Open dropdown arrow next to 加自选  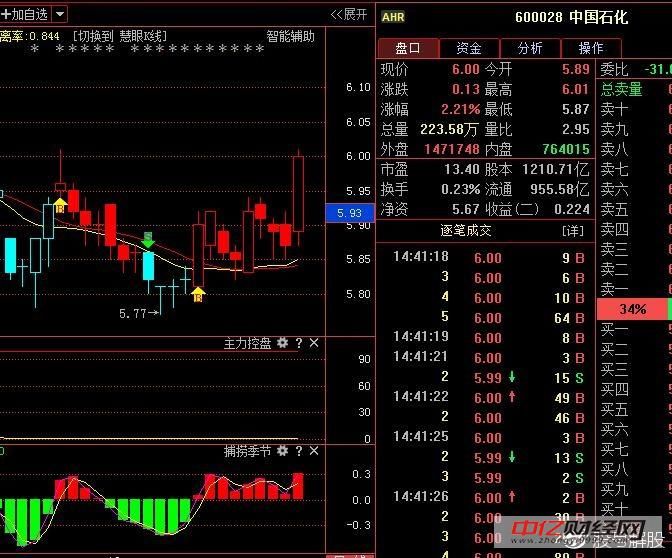coord(60,14)
